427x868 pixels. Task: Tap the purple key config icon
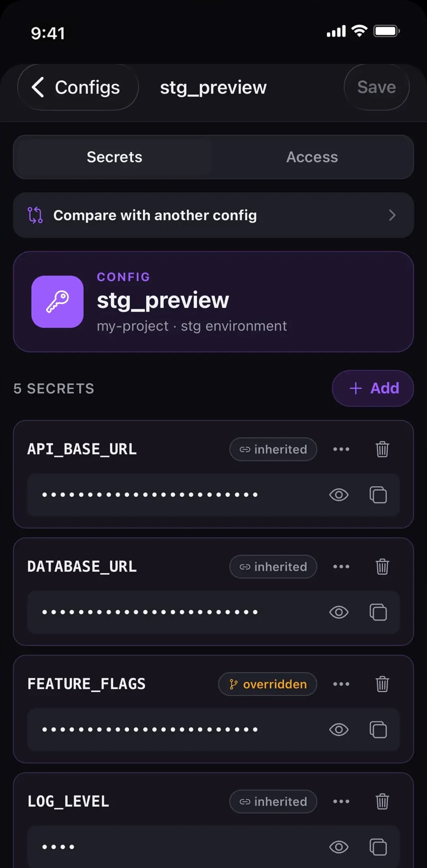click(x=57, y=302)
